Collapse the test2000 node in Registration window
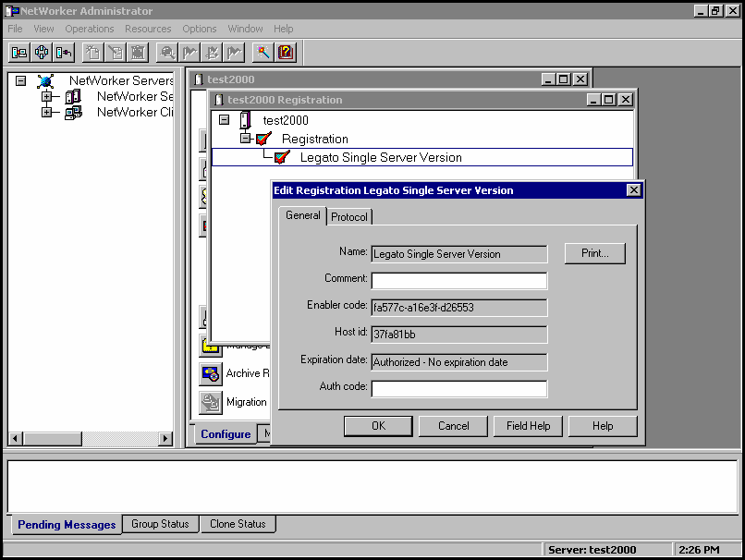745x560 pixels. coord(225,120)
